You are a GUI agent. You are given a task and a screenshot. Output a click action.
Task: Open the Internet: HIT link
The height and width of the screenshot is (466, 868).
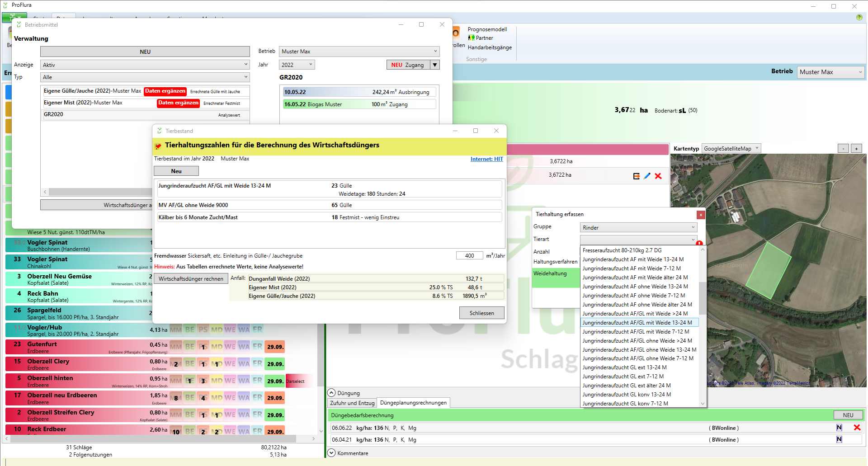(x=486, y=159)
